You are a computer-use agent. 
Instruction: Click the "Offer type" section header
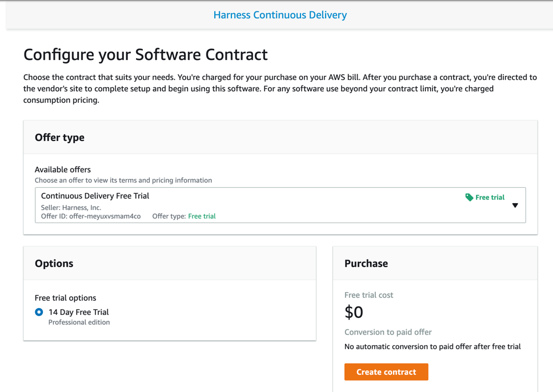tap(59, 138)
